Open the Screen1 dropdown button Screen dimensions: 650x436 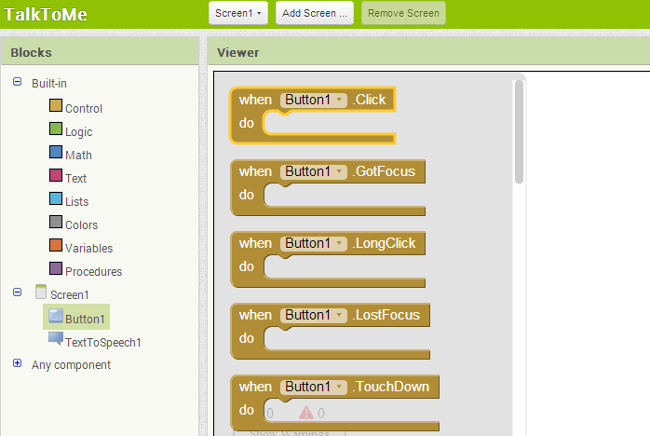(x=239, y=13)
